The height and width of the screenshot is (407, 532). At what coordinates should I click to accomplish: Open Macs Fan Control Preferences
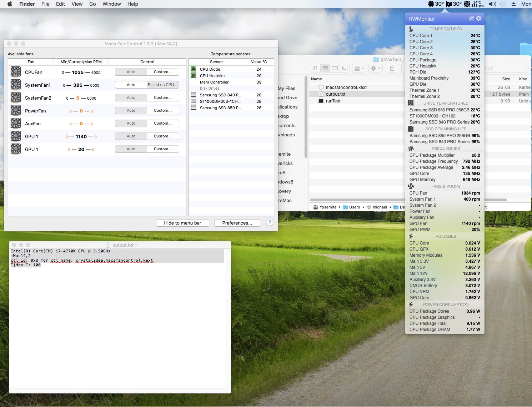pos(237,223)
